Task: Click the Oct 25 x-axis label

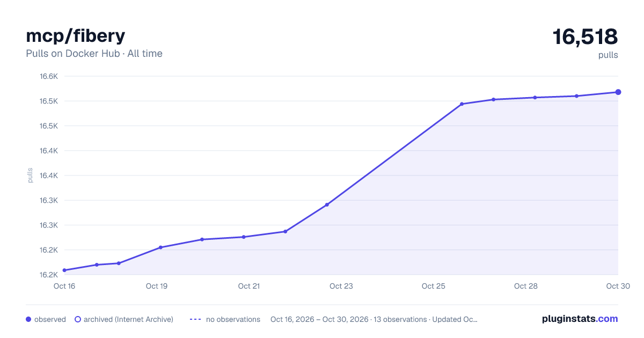Action: (x=434, y=286)
